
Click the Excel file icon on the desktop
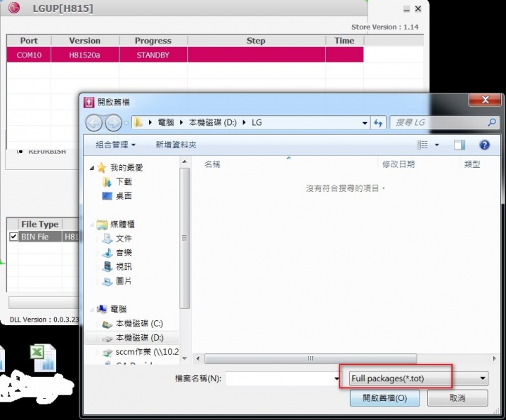pos(44,357)
